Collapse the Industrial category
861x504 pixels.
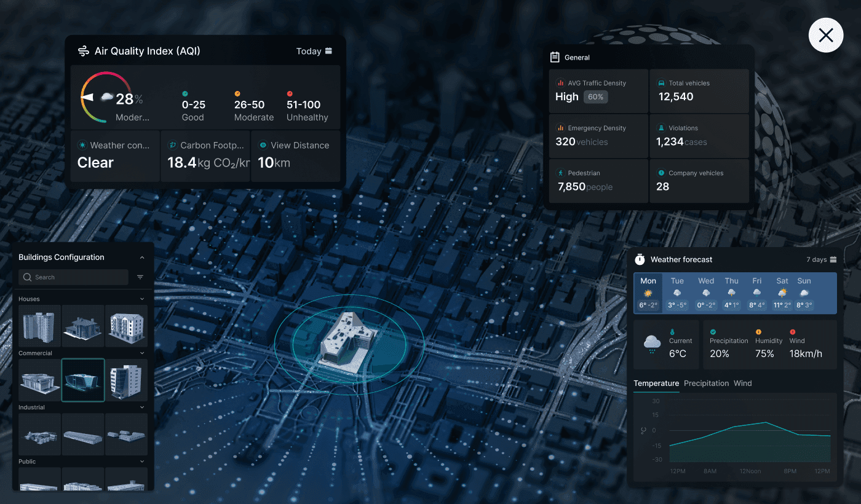tap(142, 408)
